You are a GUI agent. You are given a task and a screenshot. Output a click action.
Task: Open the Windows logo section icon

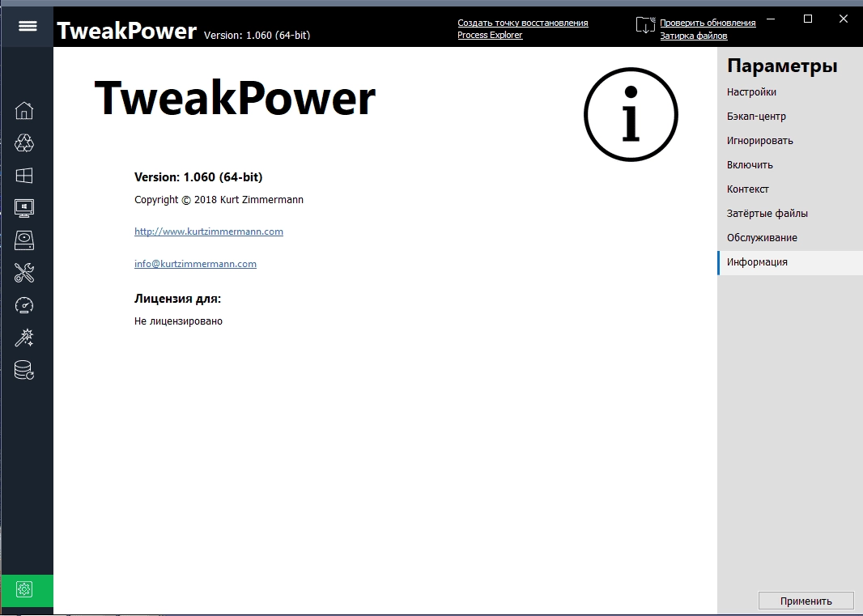pyautogui.click(x=24, y=176)
